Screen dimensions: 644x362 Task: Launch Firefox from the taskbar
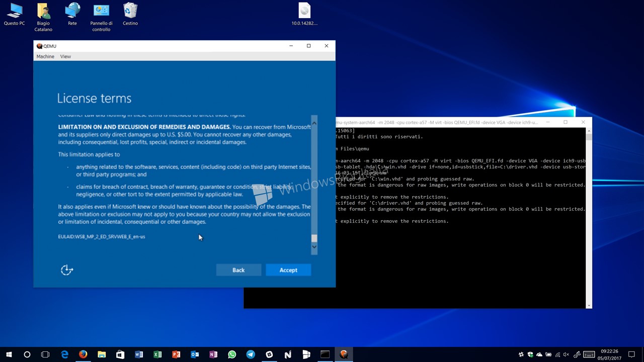tap(83, 354)
